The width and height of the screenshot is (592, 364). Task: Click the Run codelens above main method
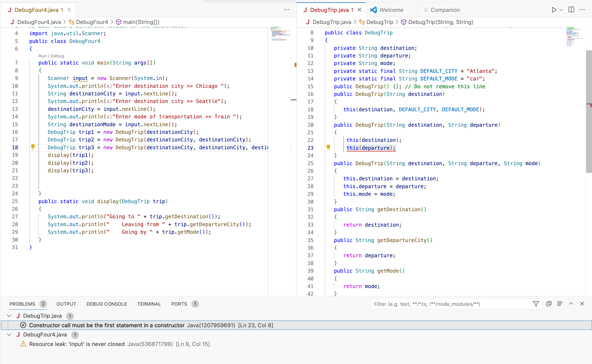coord(43,56)
